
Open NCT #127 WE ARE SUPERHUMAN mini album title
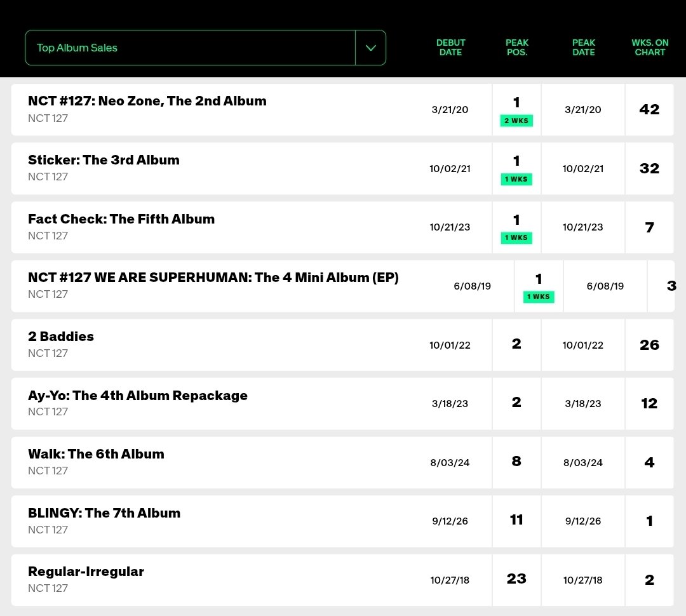pyautogui.click(x=213, y=278)
